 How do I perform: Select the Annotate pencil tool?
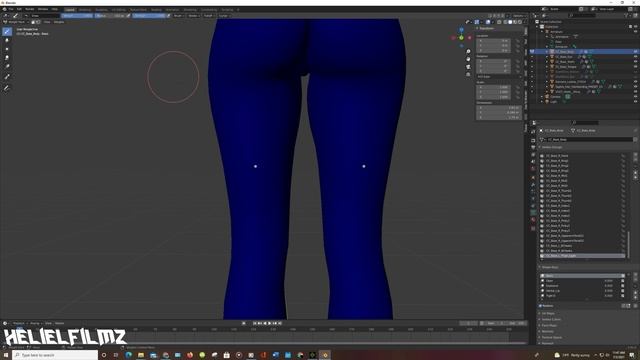(7, 88)
